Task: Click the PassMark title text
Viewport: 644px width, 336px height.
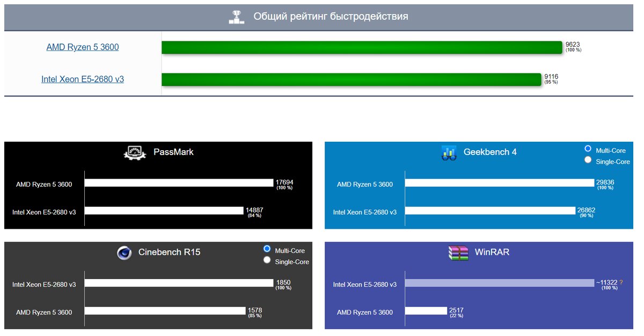Action: click(173, 152)
